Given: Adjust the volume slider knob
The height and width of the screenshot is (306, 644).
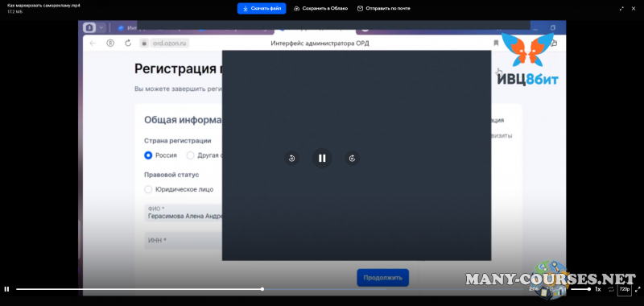Looking at the screenshot, I should (x=589, y=289).
